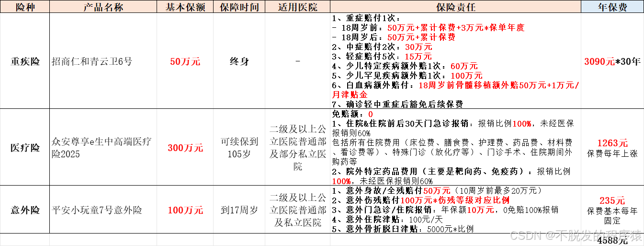Select the 适用医院 column header
Screen dimensions: 644x246
click(x=298, y=7)
